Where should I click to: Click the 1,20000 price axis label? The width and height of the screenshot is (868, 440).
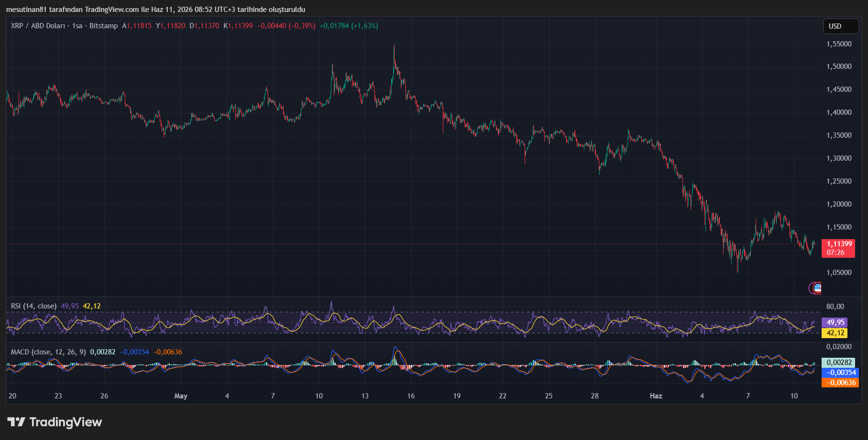coord(839,204)
